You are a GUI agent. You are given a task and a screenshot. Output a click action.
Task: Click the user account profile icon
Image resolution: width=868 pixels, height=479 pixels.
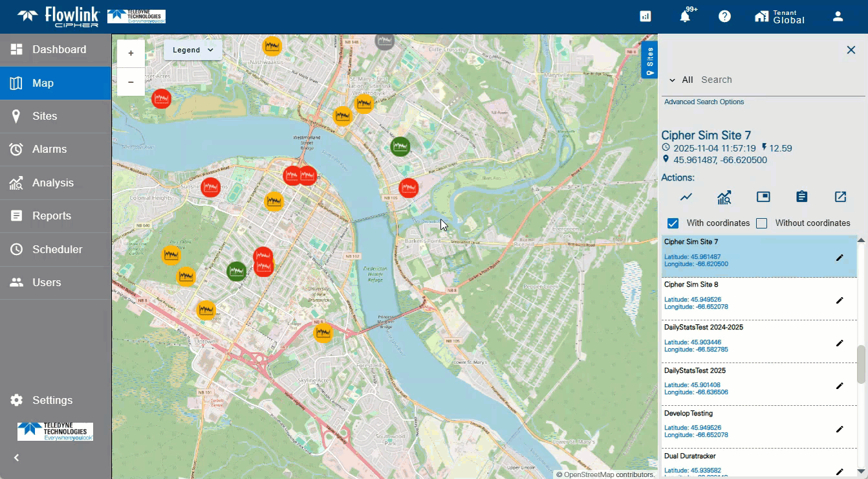coord(838,17)
